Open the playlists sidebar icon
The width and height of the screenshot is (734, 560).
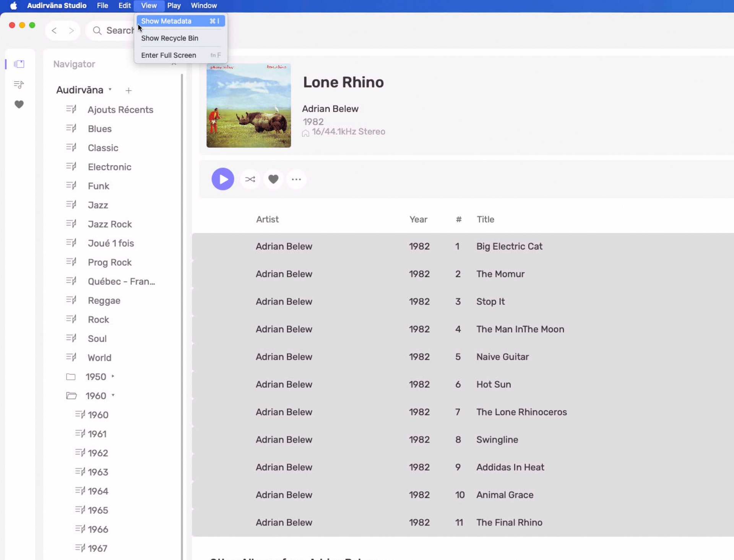point(19,84)
